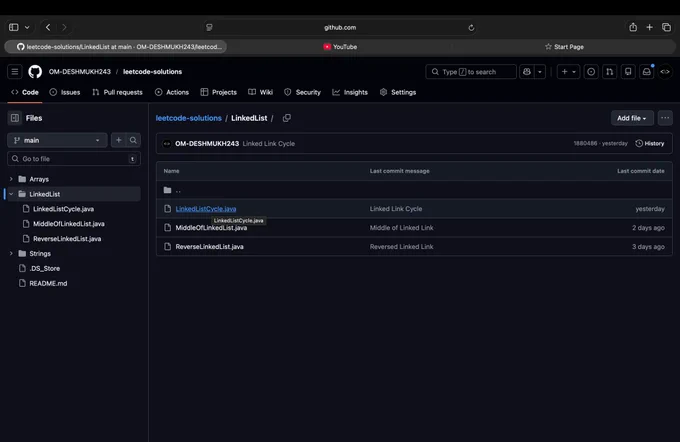Focus the Type / to search box
Image resolution: width=680 pixels, height=442 pixels.
click(471, 72)
